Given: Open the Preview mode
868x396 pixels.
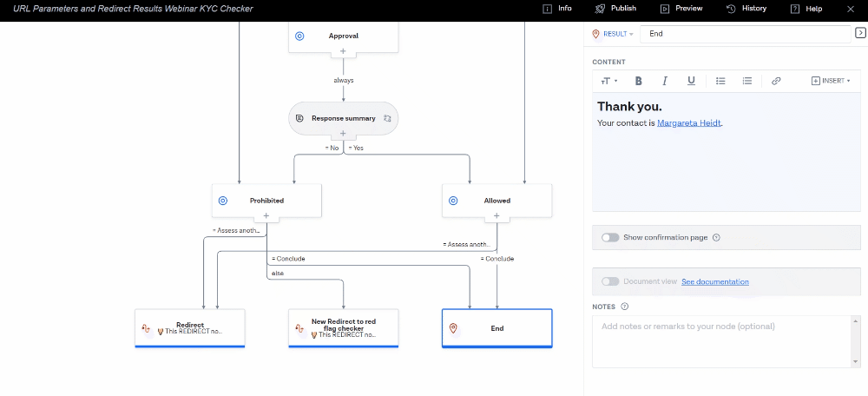Looking at the screenshot, I should 681,9.
